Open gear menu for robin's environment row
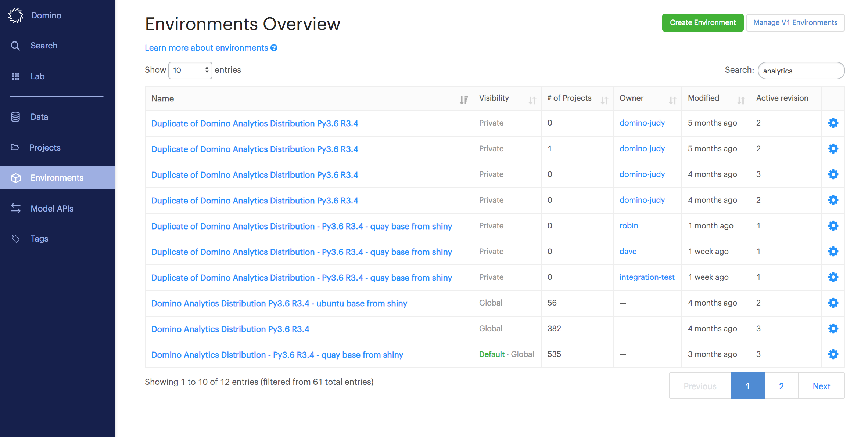 [x=833, y=225]
